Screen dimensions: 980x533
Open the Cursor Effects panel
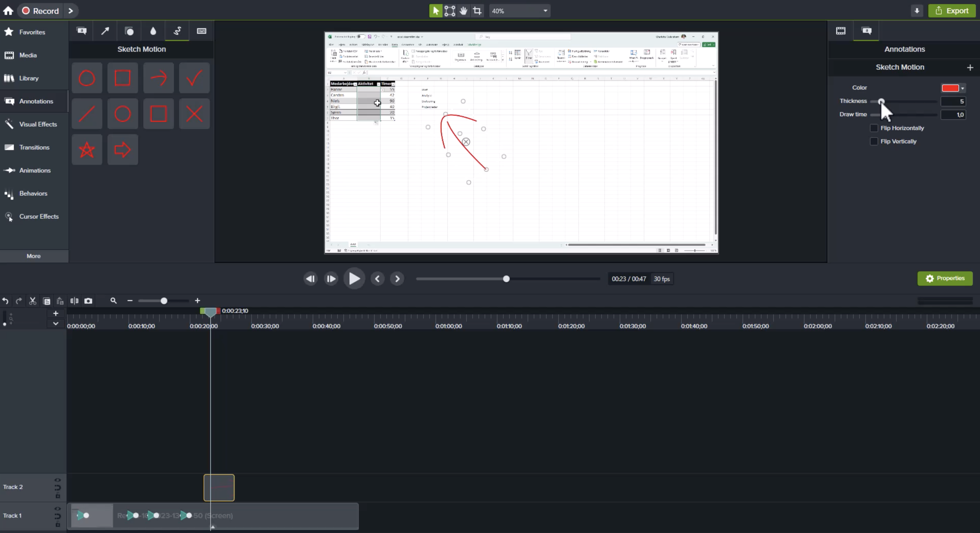[38, 216]
